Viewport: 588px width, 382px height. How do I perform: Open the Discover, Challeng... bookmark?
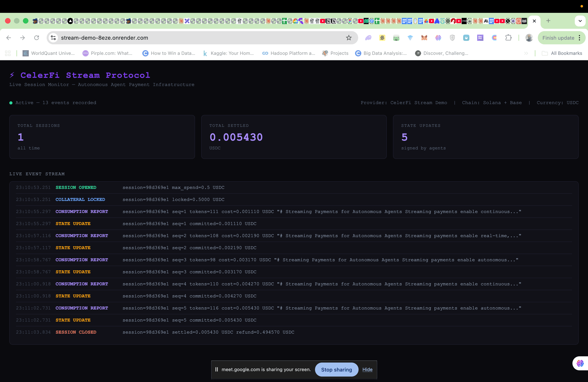tap(442, 53)
